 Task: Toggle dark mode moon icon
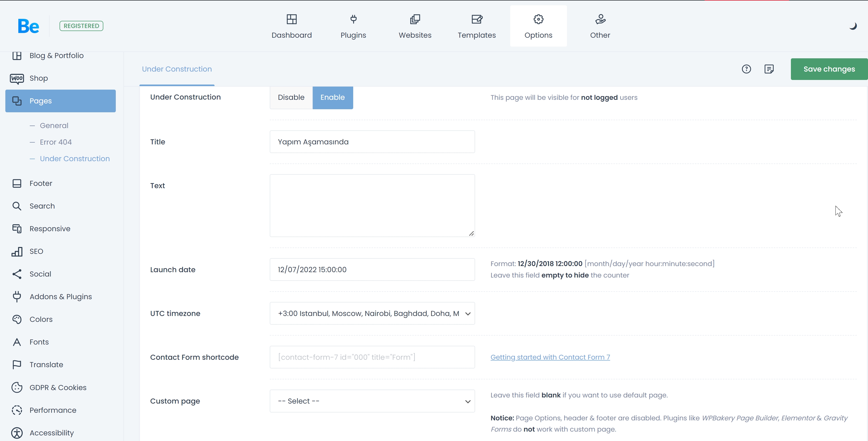click(853, 26)
